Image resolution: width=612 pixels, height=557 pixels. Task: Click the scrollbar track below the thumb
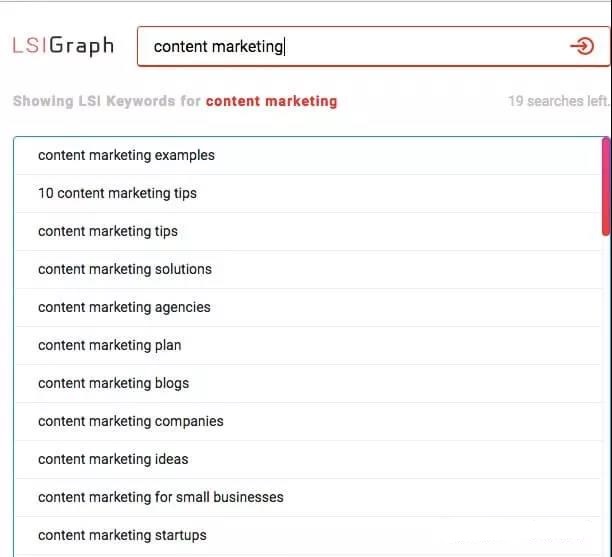point(605,400)
